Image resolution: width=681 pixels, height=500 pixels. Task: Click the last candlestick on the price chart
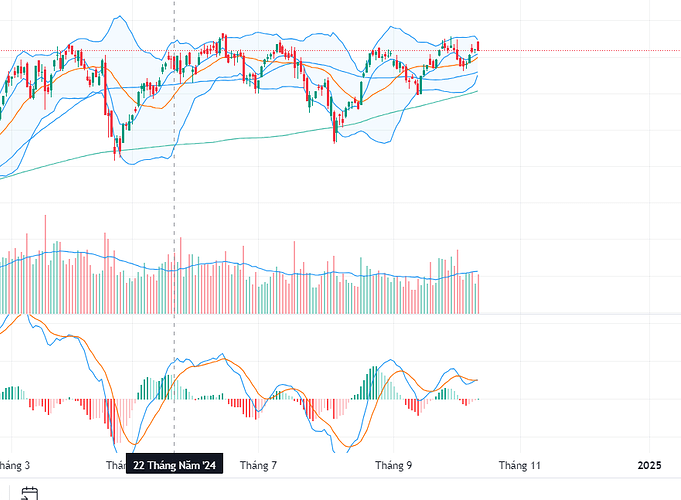(479, 45)
